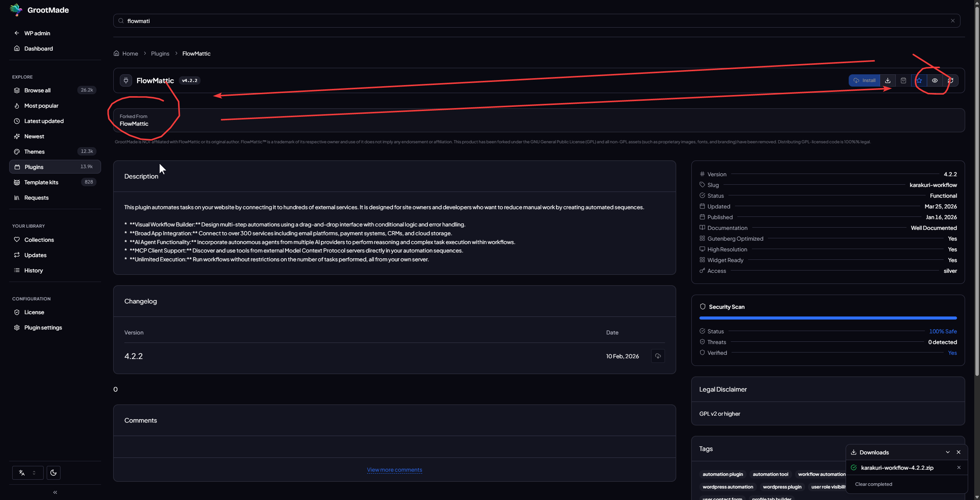The image size is (980, 500).
Task: Click the plug icon next to FlowMattic
Action: click(126, 80)
